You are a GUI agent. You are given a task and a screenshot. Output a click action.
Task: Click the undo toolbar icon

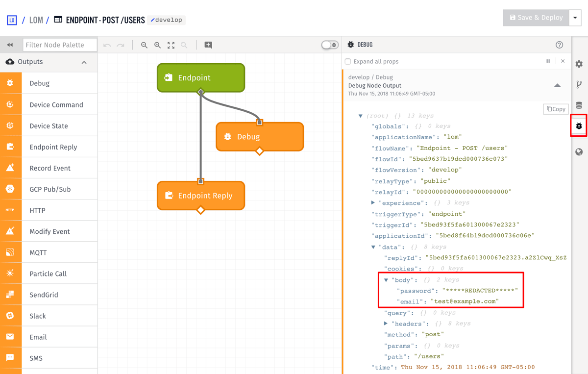point(107,45)
